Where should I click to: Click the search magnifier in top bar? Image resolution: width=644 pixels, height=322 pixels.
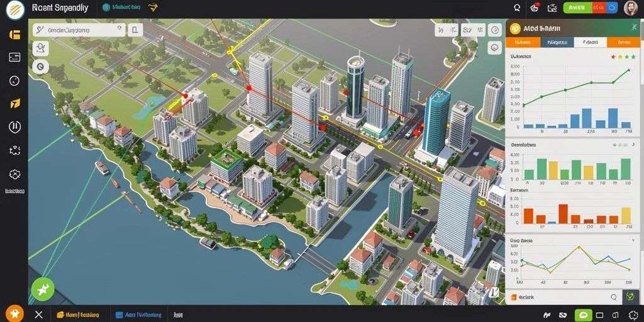coord(517,8)
